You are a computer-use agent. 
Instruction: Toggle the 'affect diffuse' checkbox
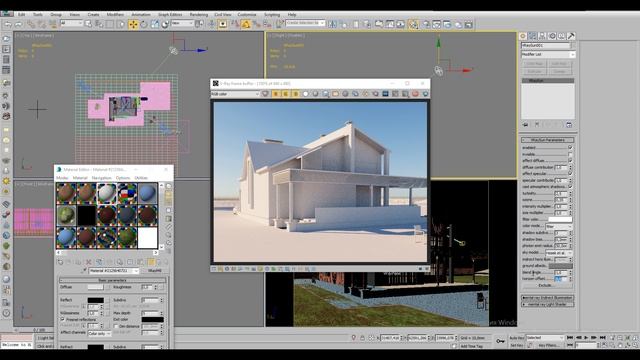(570, 160)
